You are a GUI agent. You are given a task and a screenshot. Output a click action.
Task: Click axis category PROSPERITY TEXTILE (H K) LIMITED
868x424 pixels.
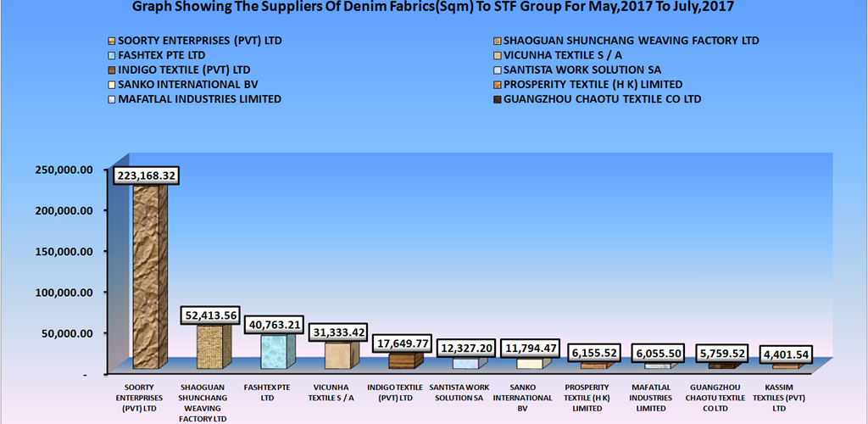pyautogui.click(x=588, y=398)
